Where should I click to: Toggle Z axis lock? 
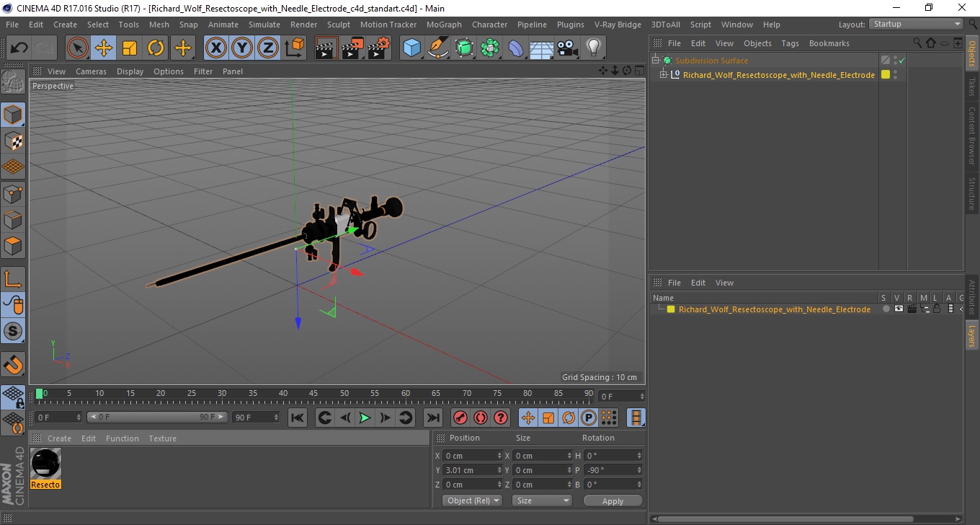(x=268, y=48)
